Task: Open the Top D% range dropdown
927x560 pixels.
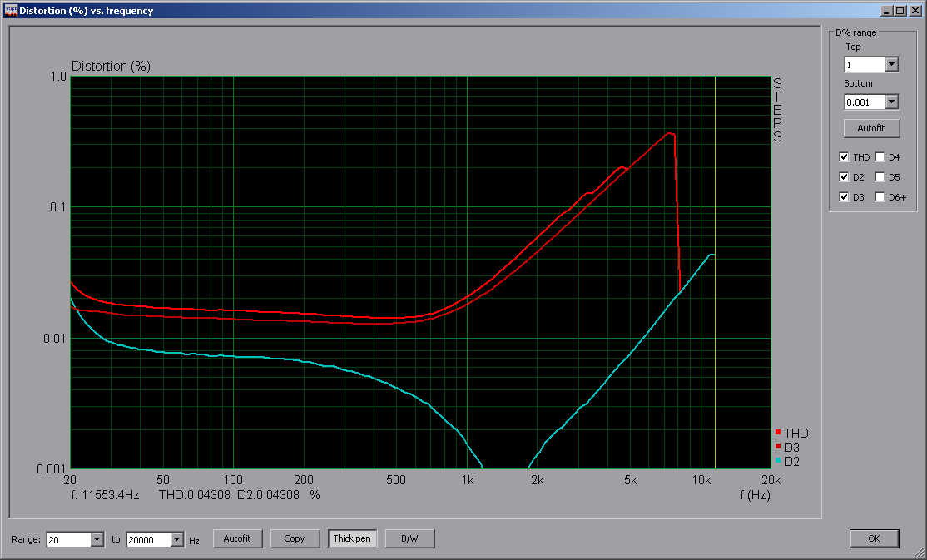Action: (x=892, y=64)
